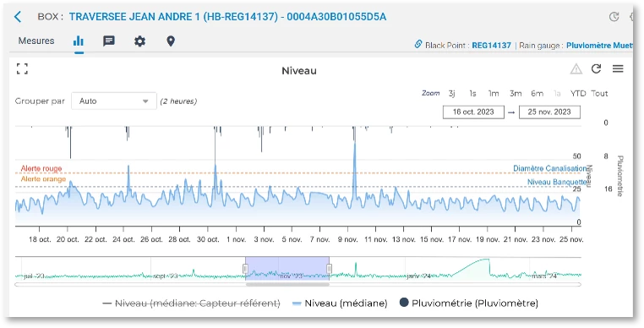
Task: Open the Grouper par Auto dropdown
Action: [114, 101]
